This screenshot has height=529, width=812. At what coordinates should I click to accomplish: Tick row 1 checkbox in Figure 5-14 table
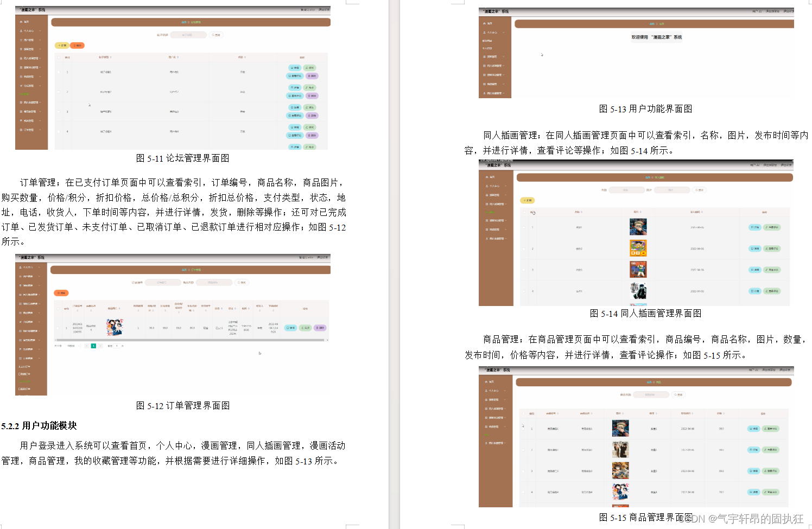point(524,227)
